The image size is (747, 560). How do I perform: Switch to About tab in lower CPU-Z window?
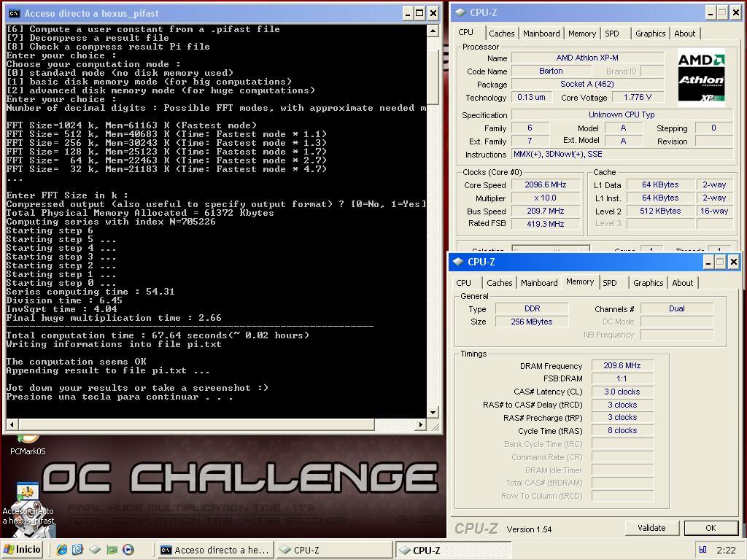pyautogui.click(x=682, y=283)
